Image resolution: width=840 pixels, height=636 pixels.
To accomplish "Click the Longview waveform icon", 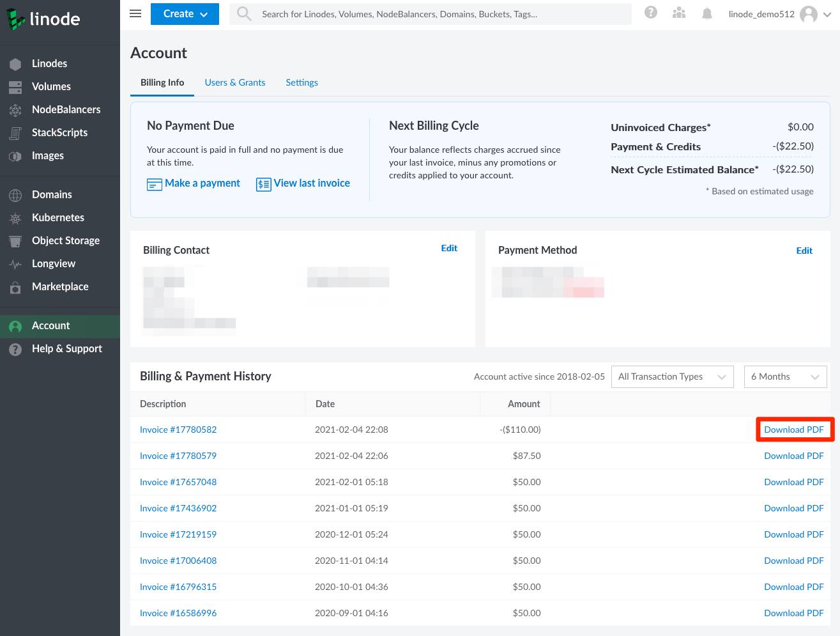I will (x=15, y=263).
